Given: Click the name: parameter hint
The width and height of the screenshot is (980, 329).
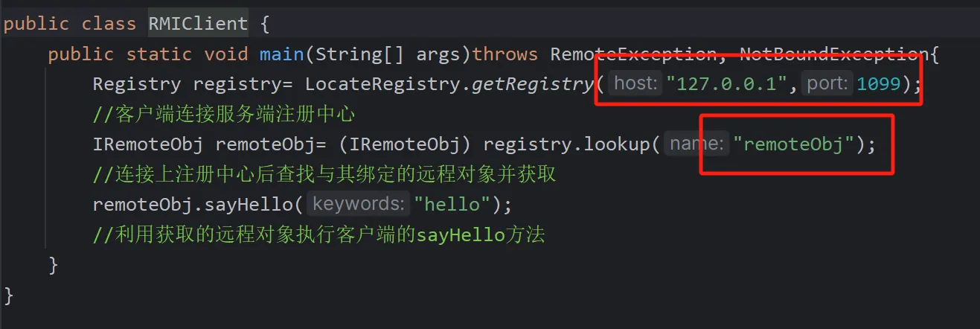Looking at the screenshot, I should [697, 144].
